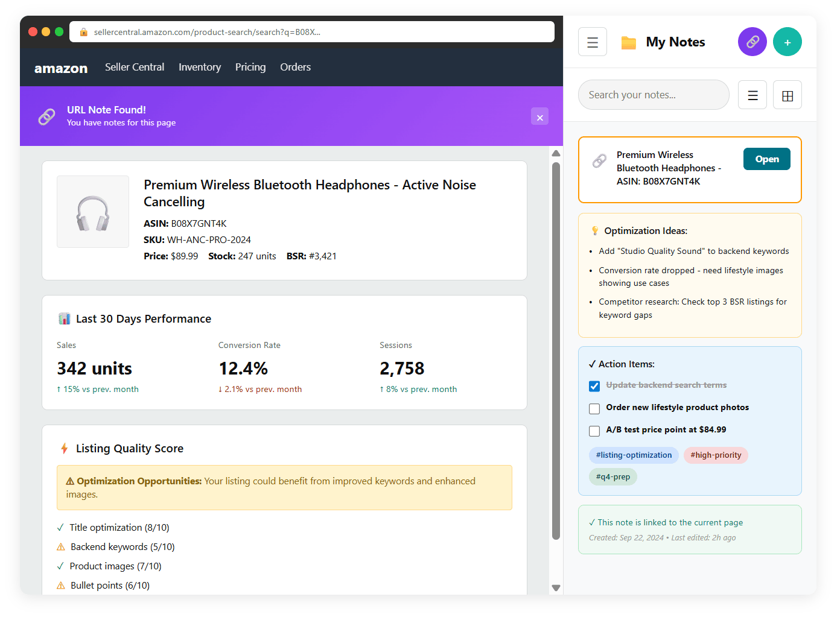The width and height of the screenshot is (840, 623).
Task: Check A/B test price point at $84.99
Action: tap(594, 431)
